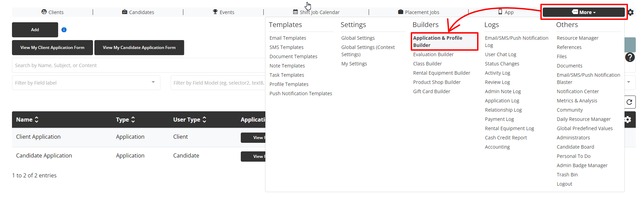Screen dimensions: 644x212
Task: Select Client Application name cell
Action: pos(38,137)
